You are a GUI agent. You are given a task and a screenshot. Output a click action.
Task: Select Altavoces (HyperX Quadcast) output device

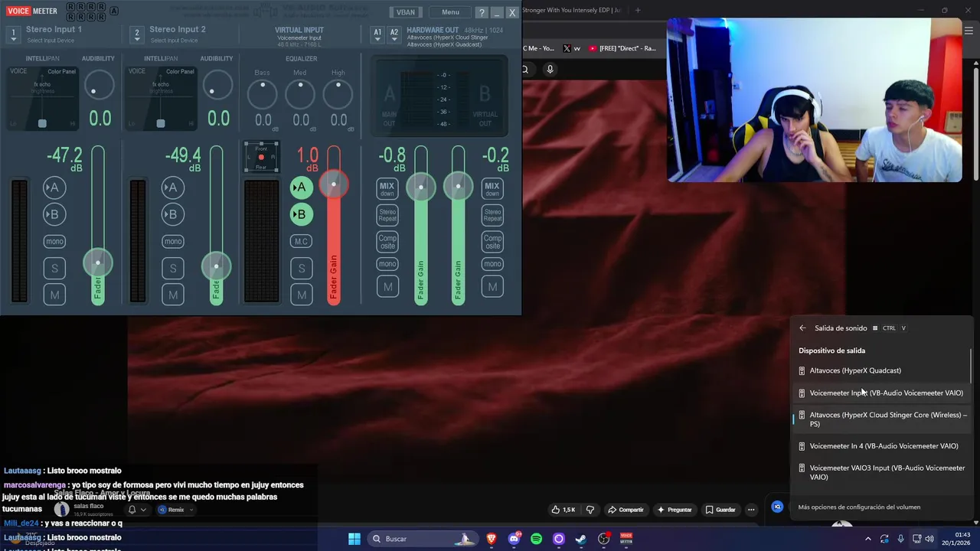coord(882,370)
